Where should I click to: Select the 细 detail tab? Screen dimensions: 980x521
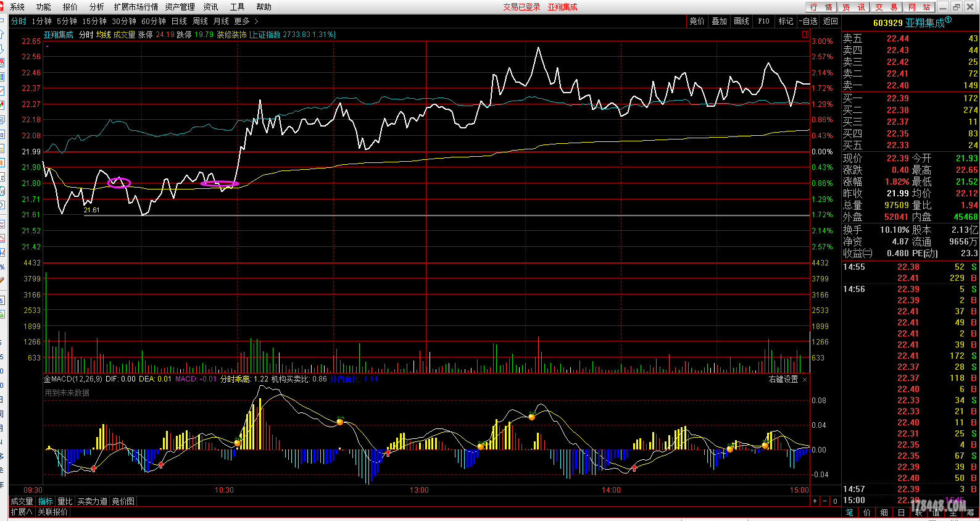tap(884, 512)
